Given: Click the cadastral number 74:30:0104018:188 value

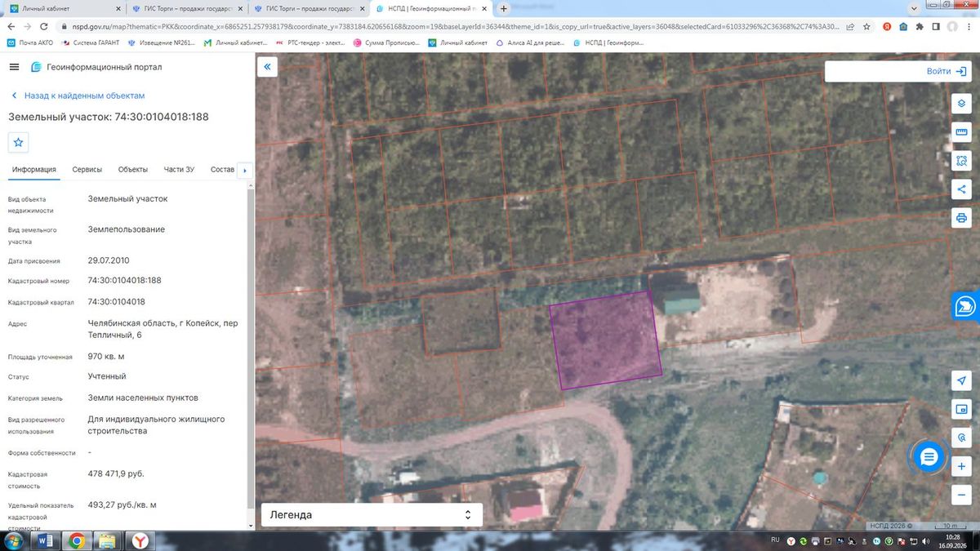Looking at the screenshot, I should click(x=125, y=280).
